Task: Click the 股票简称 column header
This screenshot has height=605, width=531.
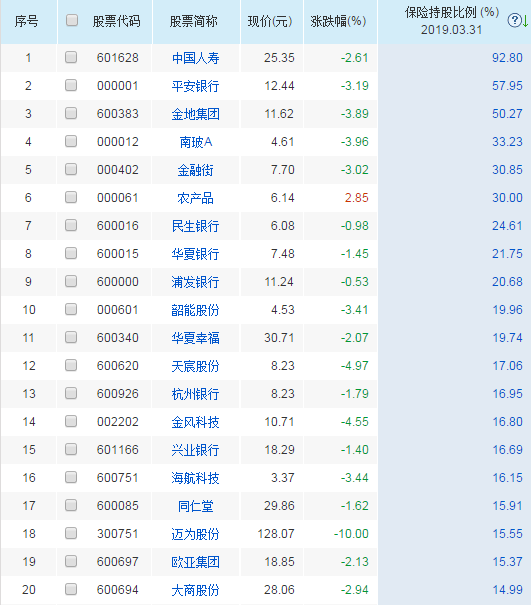Action: click(194, 21)
